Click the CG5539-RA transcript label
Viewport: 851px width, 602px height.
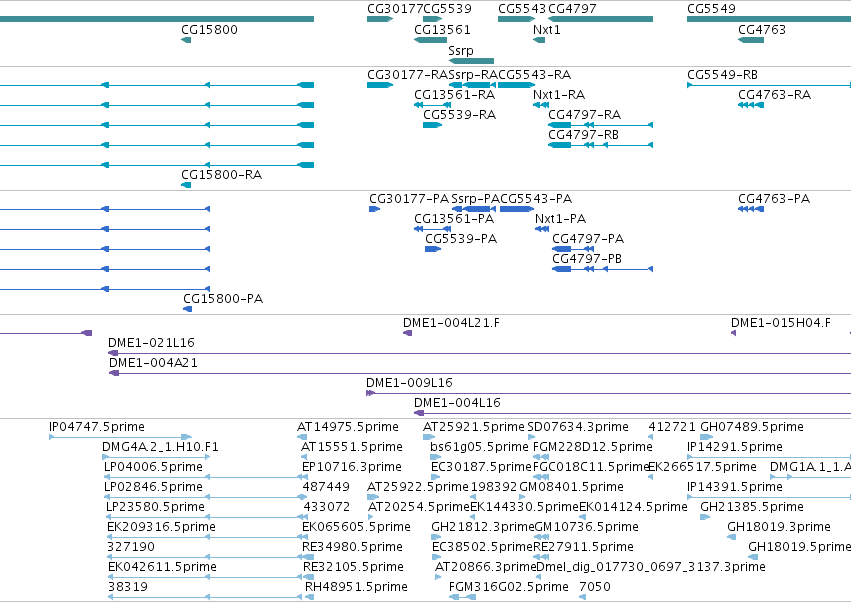(x=459, y=115)
